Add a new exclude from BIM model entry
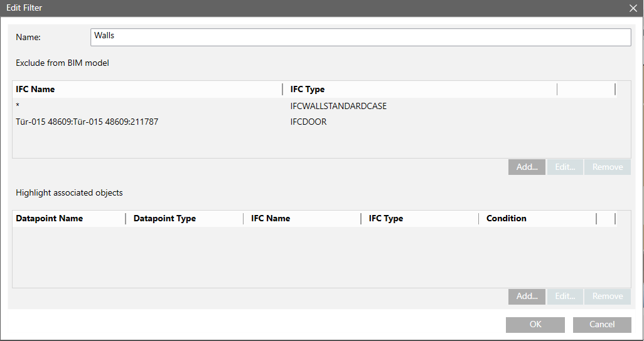 point(527,167)
